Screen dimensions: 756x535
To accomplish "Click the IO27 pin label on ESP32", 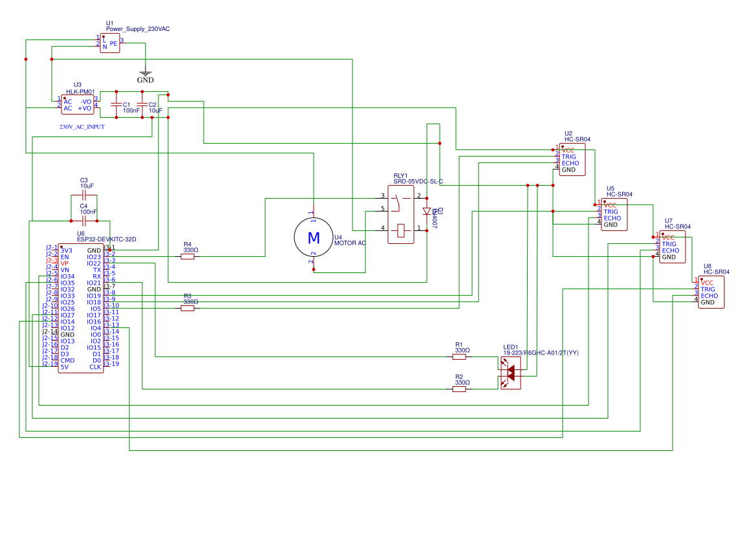I will point(68,315).
